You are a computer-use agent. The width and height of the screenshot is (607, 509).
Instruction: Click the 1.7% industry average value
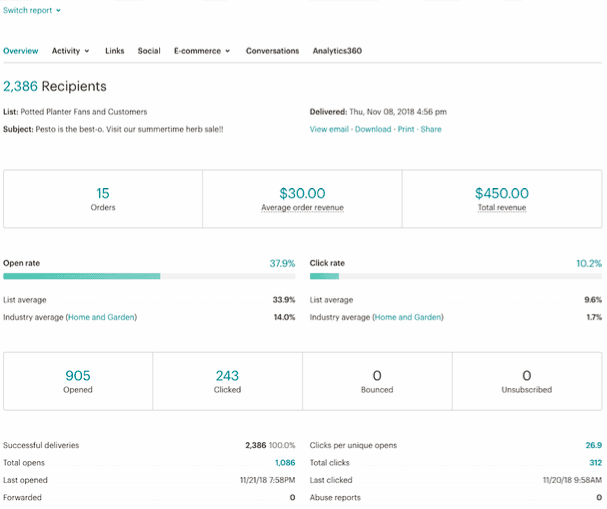click(594, 317)
